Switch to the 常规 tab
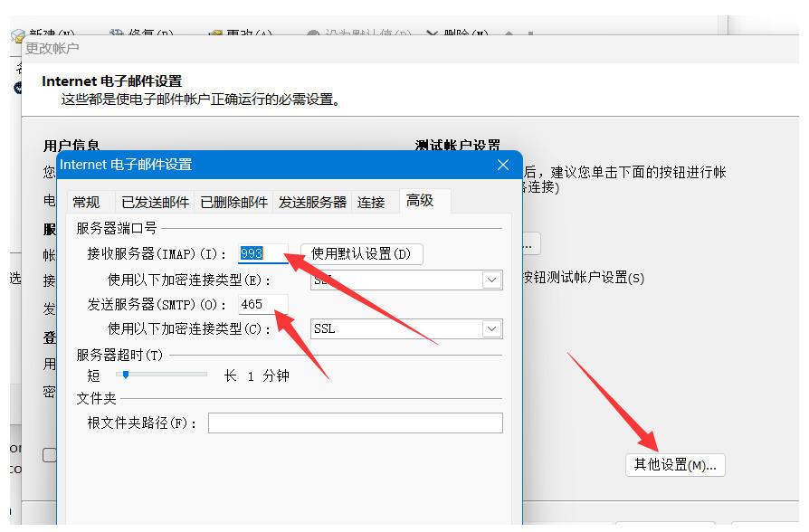The height and width of the screenshot is (532, 809). [86, 202]
